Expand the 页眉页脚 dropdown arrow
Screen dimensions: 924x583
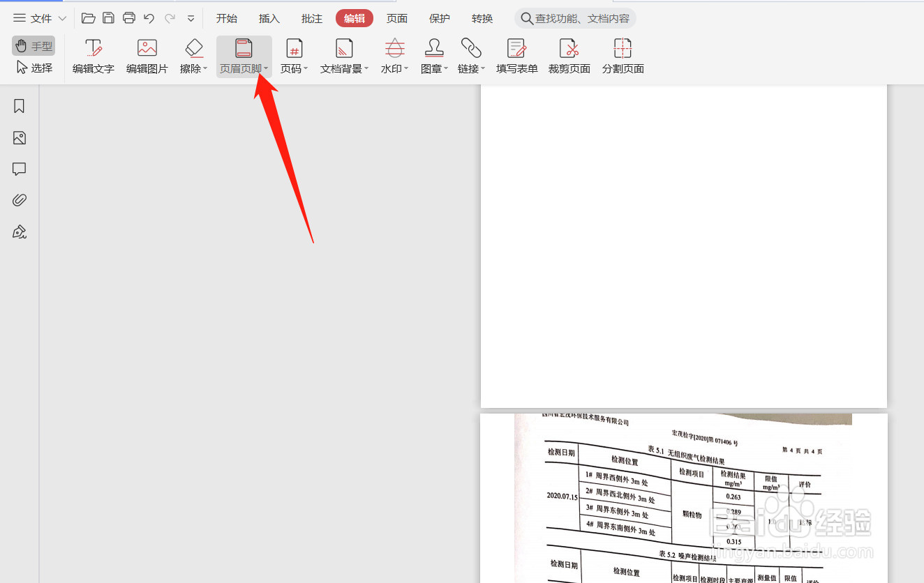click(x=266, y=69)
